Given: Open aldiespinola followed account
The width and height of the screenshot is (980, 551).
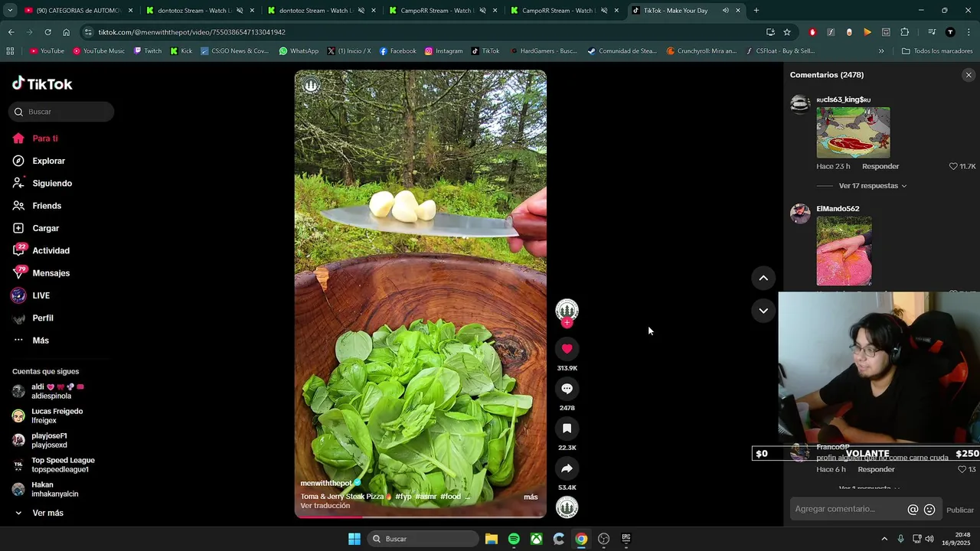Looking at the screenshot, I should (51, 392).
